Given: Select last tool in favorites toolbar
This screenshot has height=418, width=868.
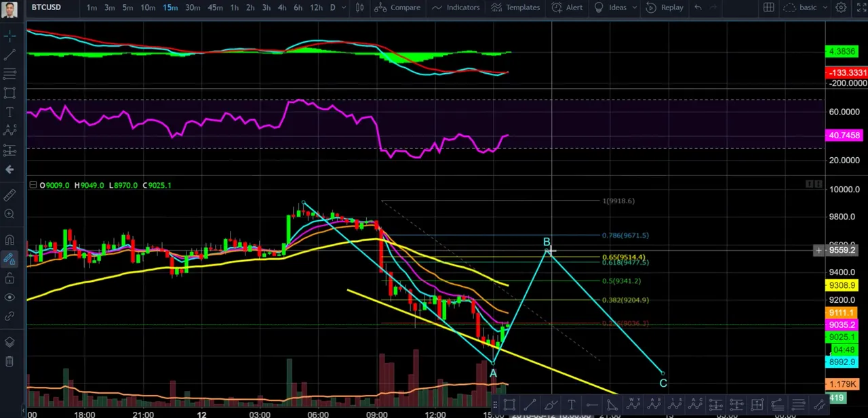Looking at the screenshot, I should pos(819,405).
